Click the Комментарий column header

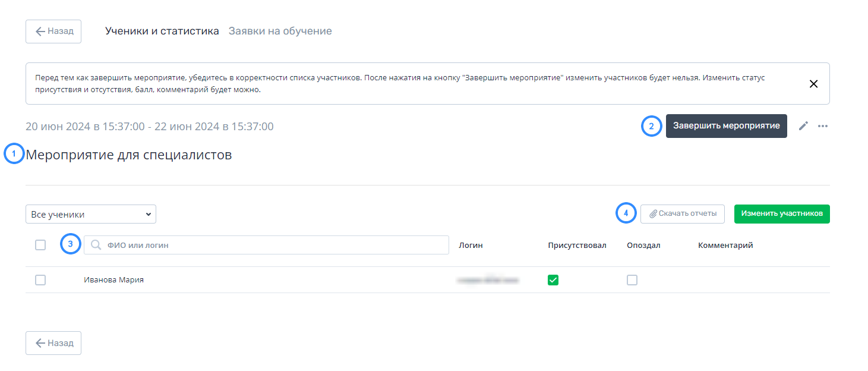(725, 246)
